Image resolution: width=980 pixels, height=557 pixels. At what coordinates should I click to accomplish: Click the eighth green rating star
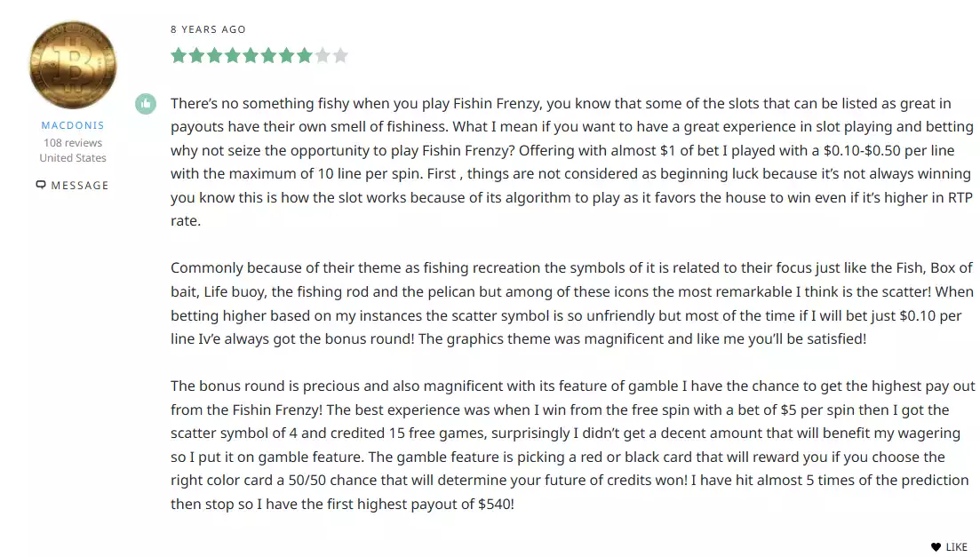(x=305, y=56)
